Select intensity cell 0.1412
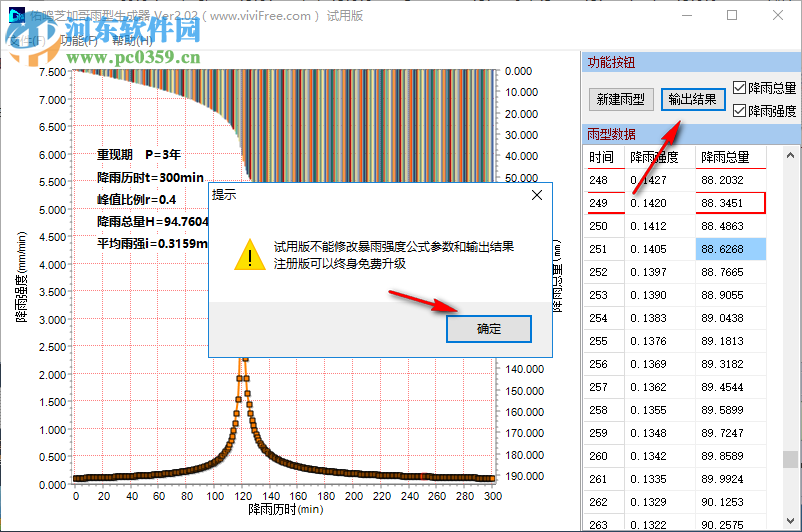The height and width of the screenshot is (532, 802). point(659,226)
